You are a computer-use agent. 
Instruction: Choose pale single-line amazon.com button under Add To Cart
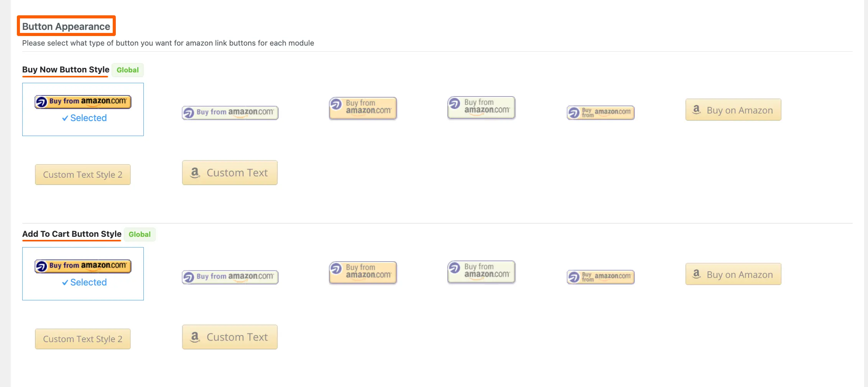(230, 277)
